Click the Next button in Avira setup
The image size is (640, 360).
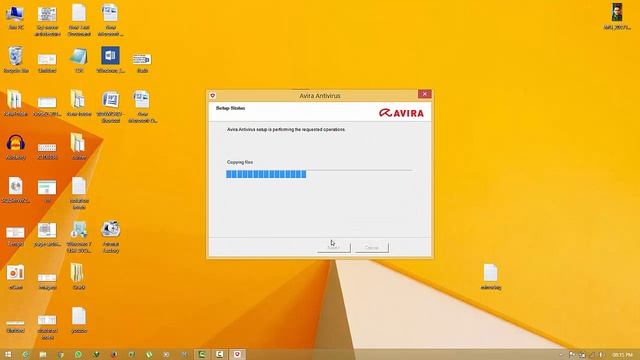(333, 247)
